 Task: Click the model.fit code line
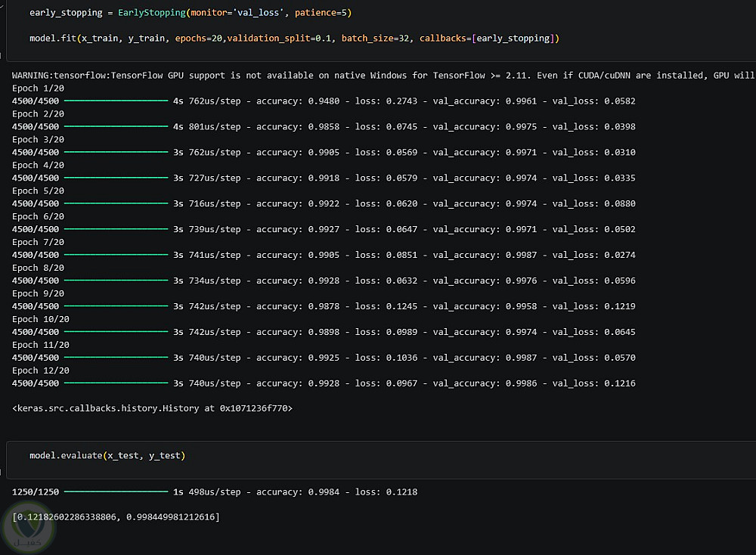294,38
